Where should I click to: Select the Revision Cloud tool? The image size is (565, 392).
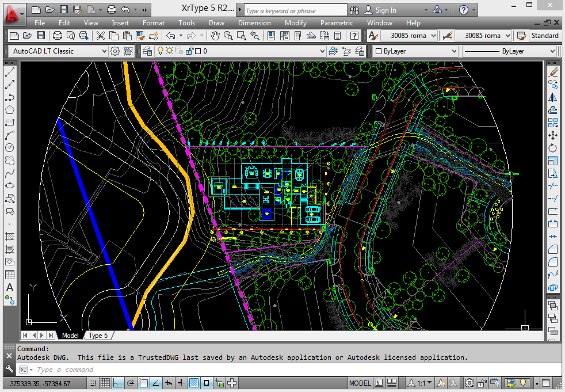pyautogui.click(x=10, y=161)
